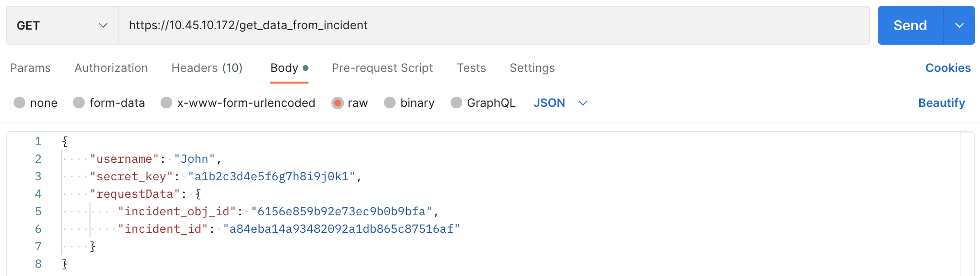Open the GET method dropdown
Screen dimensions: 980x276
pos(62,25)
